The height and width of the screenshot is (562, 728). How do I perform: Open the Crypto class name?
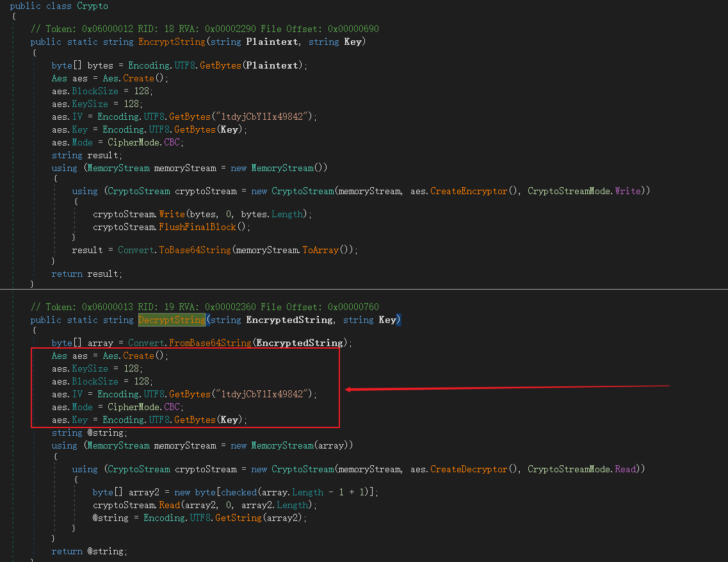pyautogui.click(x=93, y=6)
